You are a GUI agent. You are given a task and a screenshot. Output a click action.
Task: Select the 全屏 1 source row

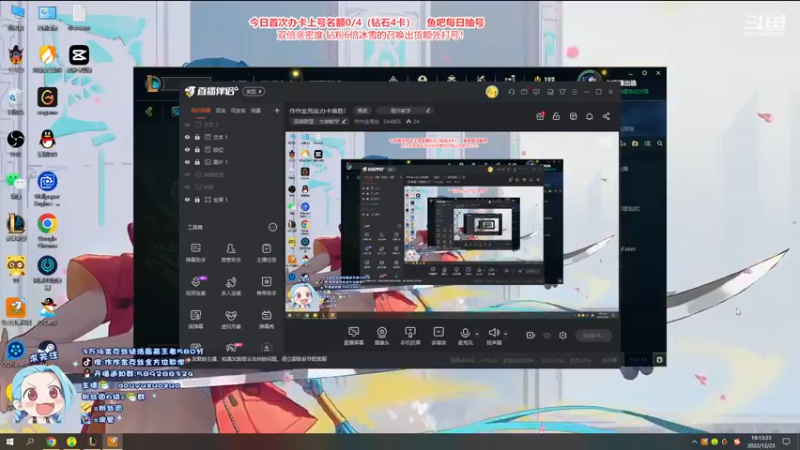[231, 199]
